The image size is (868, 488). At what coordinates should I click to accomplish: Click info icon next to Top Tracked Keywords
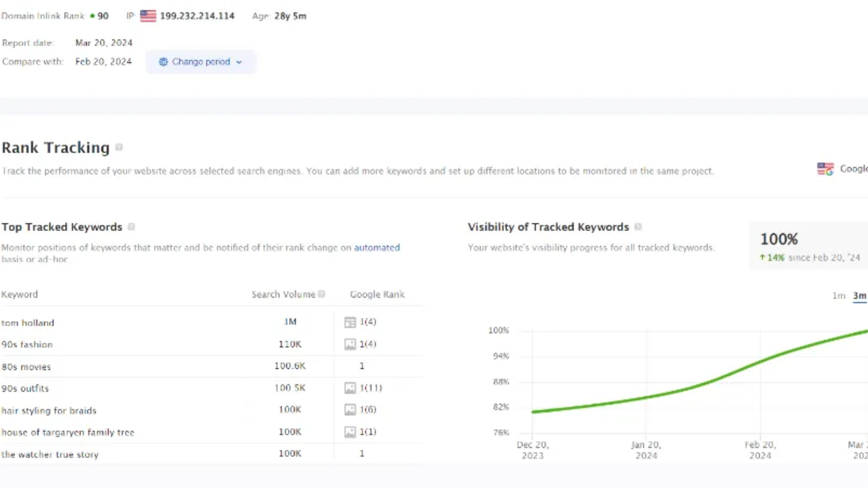coord(132,227)
